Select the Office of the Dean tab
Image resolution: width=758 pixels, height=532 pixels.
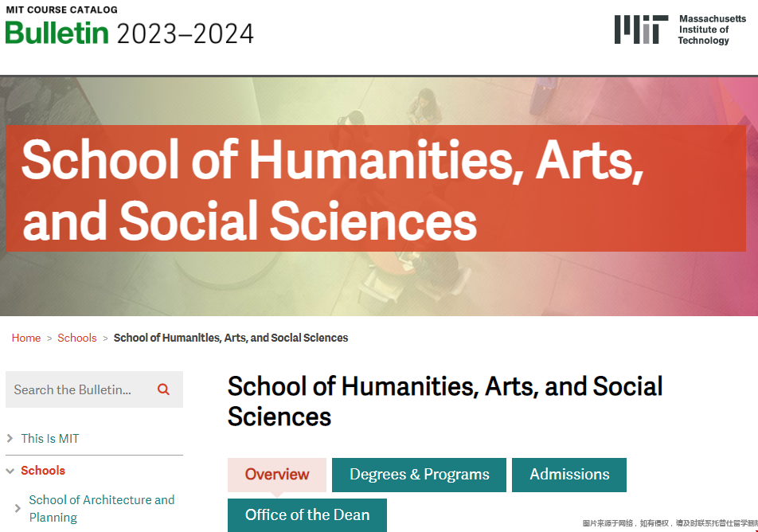(x=307, y=514)
